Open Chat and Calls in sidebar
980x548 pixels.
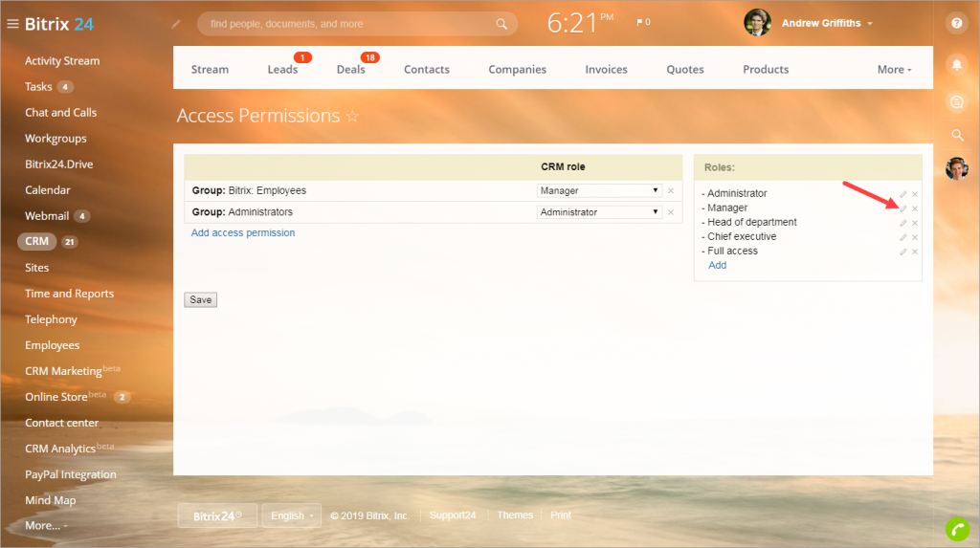[x=60, y=113]
